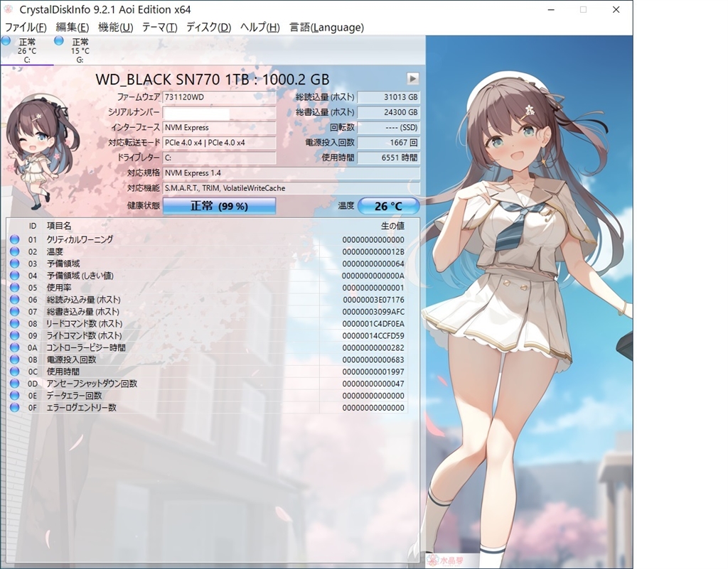Click status orb of row 03 予備領域

(x=15, y=264)
